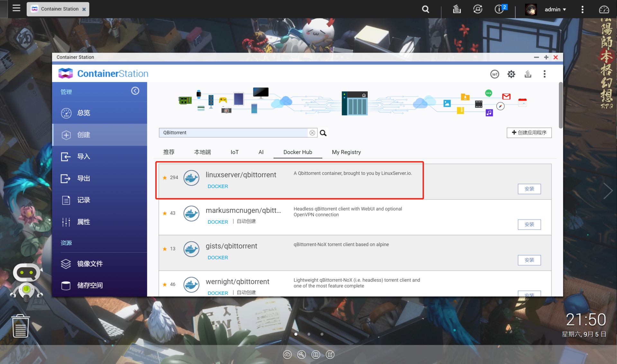Switch to the My Registry tab
This screenshot has width=617, height=364.
point(346,152)
